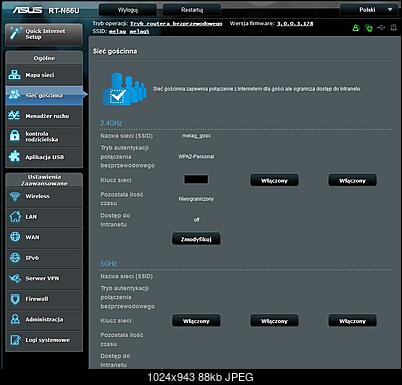Open Firewall menu item

pos(44,299)
